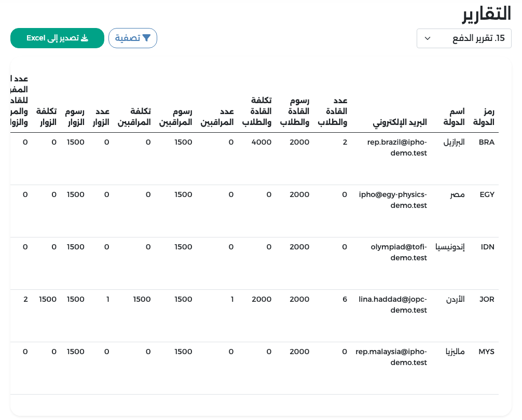Click the download icon on export button
This screenshot has height=420, width=522.
coord(85,38)
